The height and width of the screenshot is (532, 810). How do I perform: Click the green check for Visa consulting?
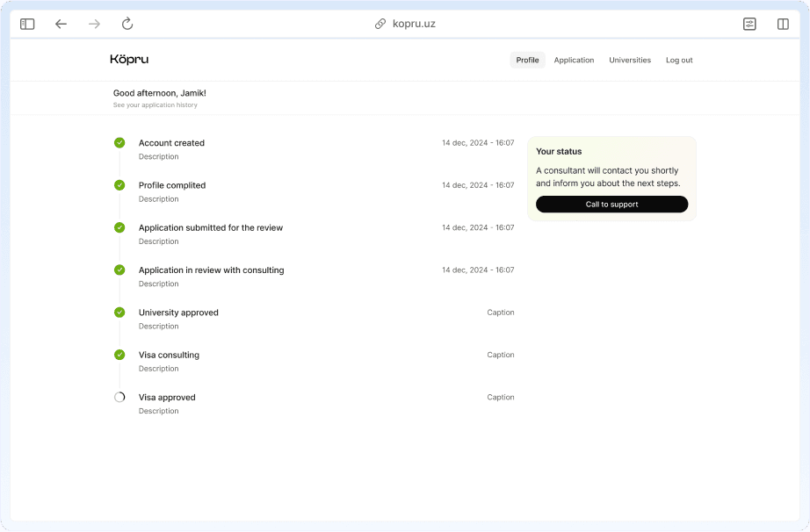[x=119, y=355]
